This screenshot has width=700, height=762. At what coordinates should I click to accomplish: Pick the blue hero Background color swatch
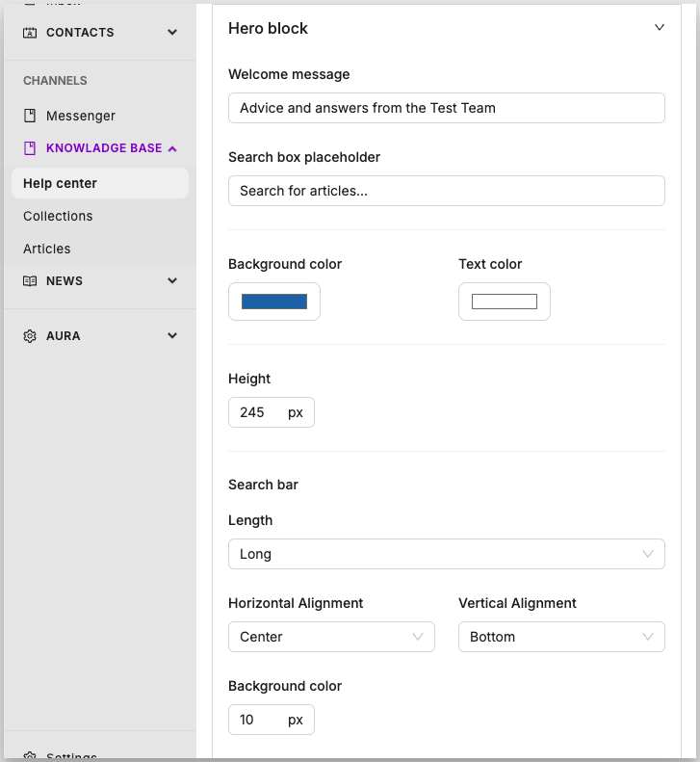tap(274, 302)
